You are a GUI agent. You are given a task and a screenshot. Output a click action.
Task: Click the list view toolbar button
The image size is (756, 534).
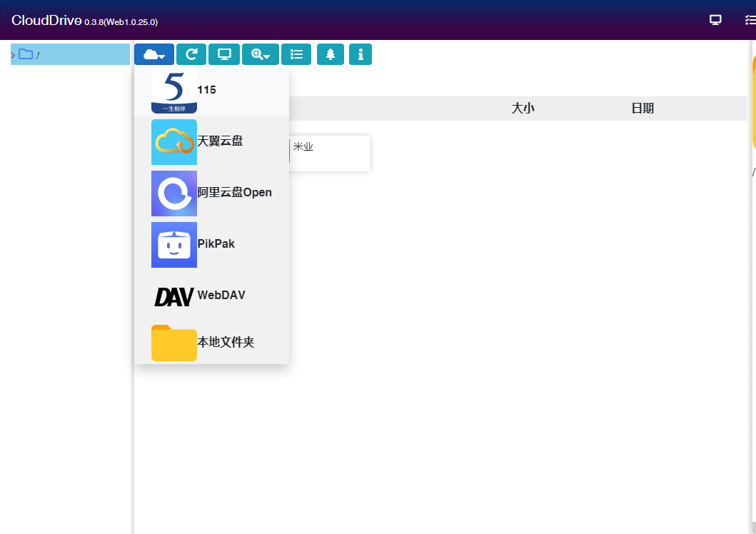pos(296,54)
